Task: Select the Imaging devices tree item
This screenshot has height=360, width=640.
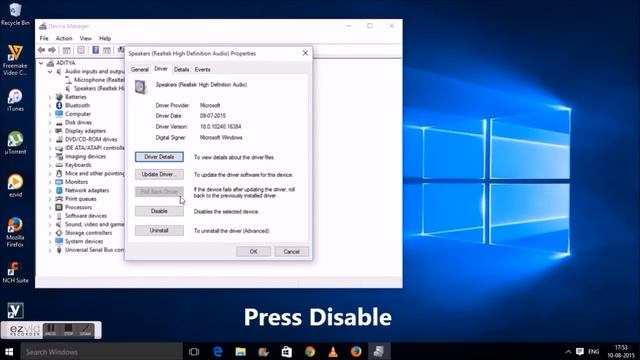Action: coord(85,156)
